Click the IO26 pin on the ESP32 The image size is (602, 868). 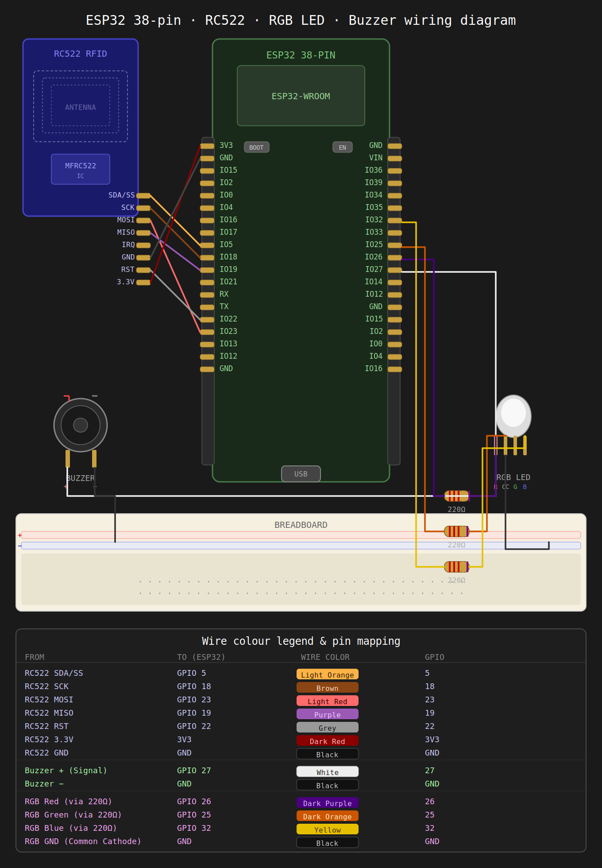395,258
